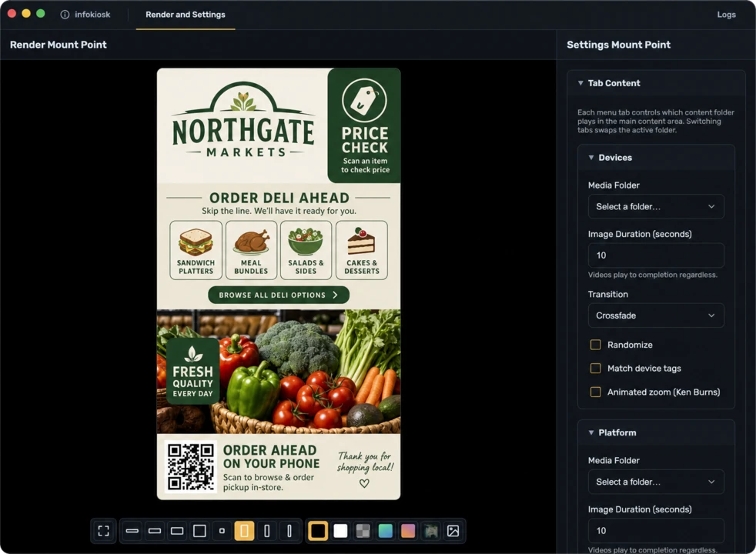Click the QR code in the kiosk render

pyautogui.click(x=190, y=466)
